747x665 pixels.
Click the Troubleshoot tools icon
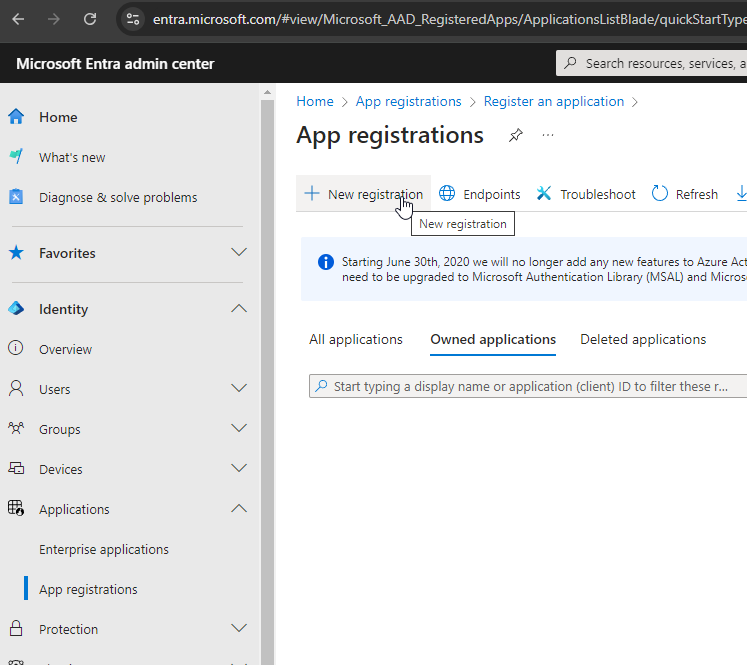(x=544, y=193)
